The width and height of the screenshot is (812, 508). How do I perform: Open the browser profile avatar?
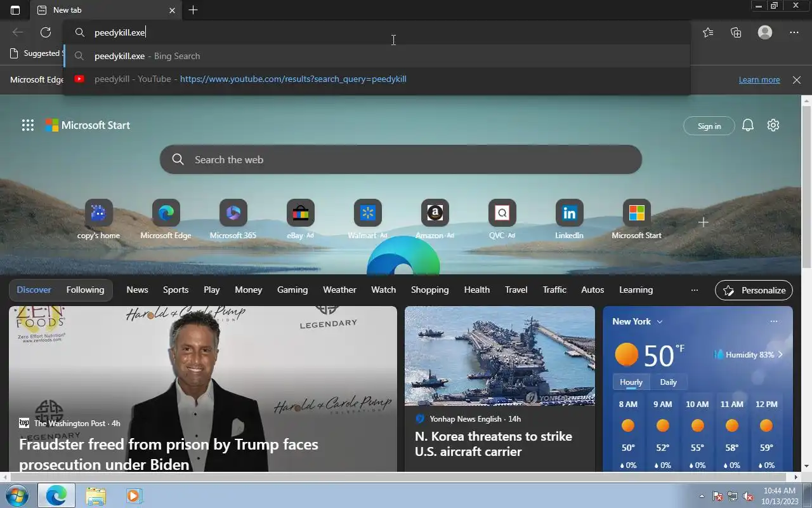point(765,32)
